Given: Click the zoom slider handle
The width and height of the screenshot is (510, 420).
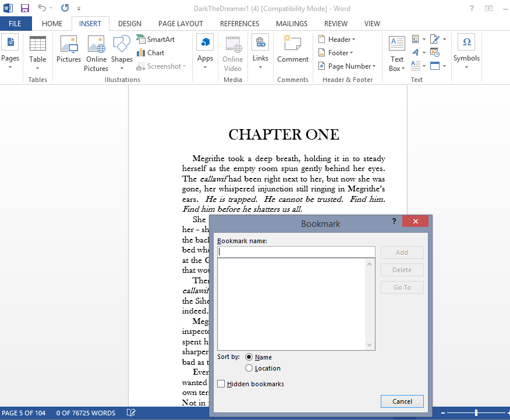Looking at the screenshot, I should click(476, 413).
